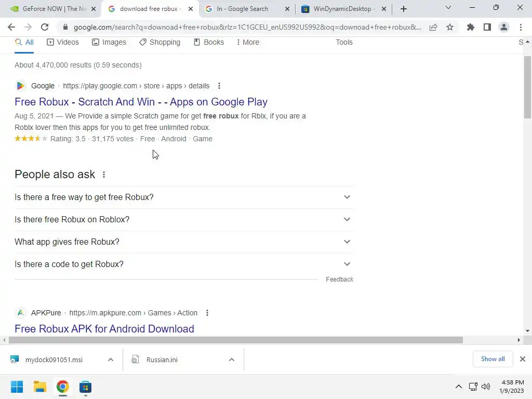Open the Windows Start menu
Screen dimensions: 532x399
point(17,387)
